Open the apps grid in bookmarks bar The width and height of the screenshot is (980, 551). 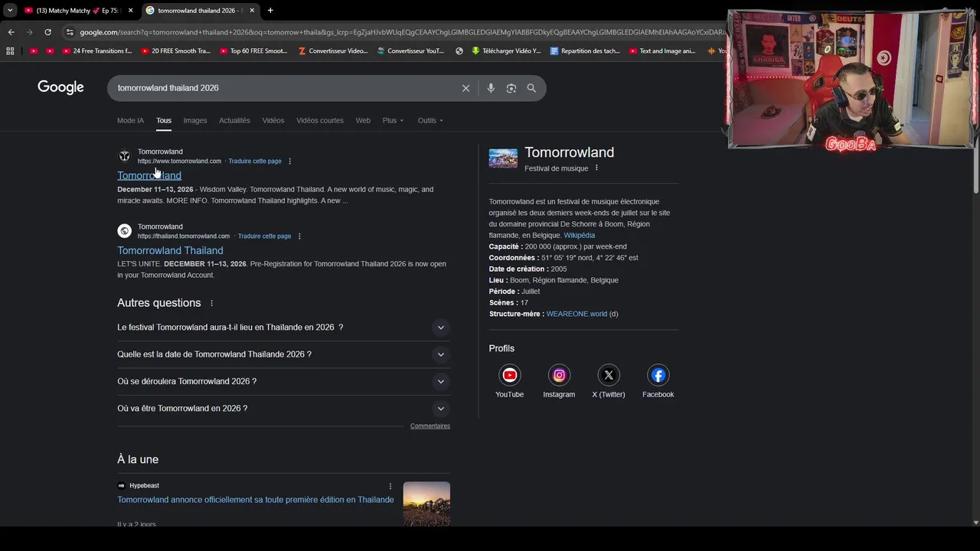click(x=10, y=51)
